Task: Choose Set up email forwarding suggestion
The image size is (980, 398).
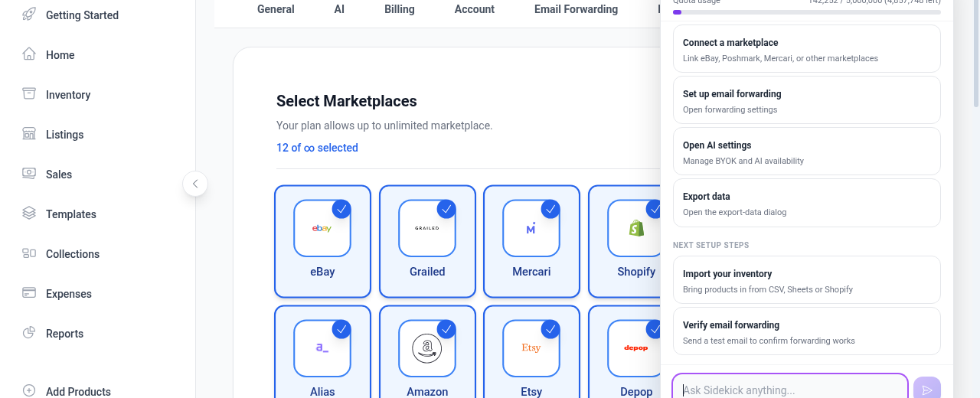Action: tap(807, 100)
